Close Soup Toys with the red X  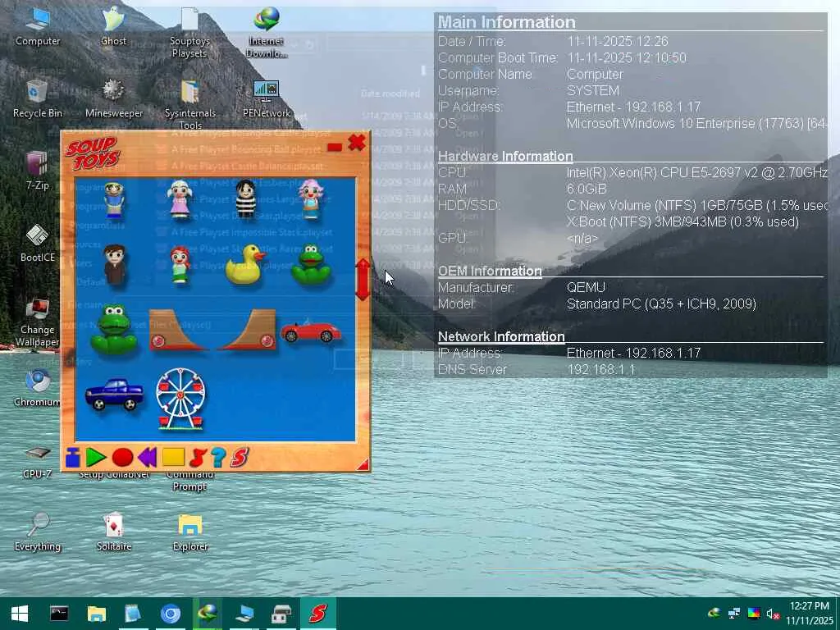tap(357, 143)
